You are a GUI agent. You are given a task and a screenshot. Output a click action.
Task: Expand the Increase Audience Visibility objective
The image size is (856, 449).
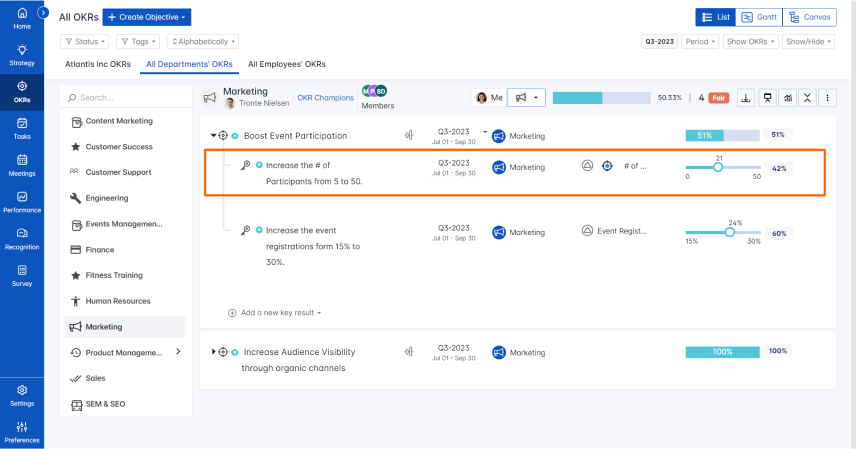click(x=213, y=352)
